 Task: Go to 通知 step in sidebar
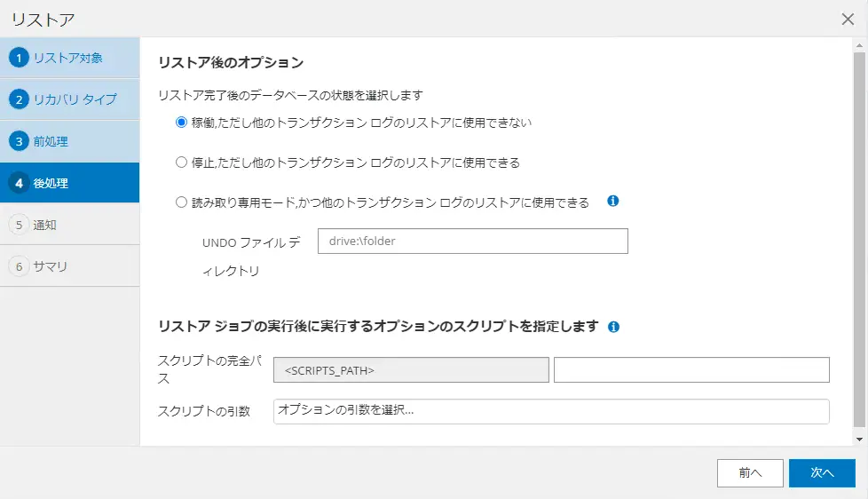[70, 225]
